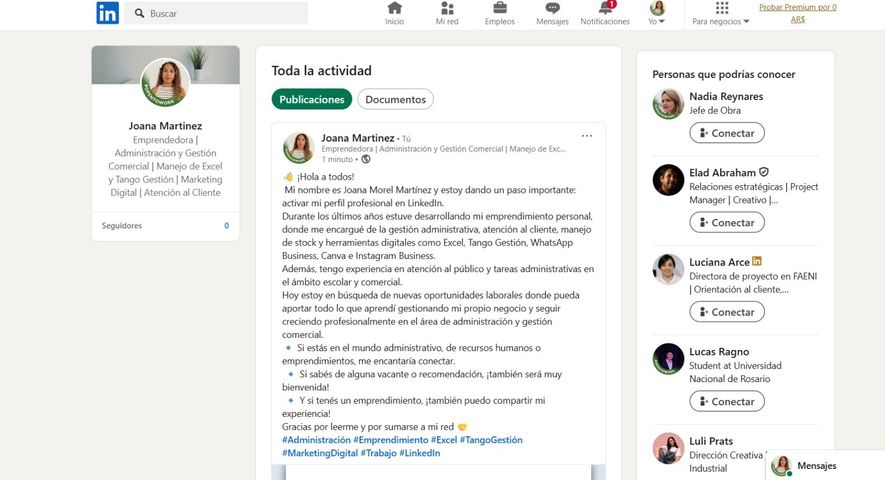Click Luli Prats avatar
This screenshot has height=480, width=885.
pyautogui.click(x=668, y=448)
